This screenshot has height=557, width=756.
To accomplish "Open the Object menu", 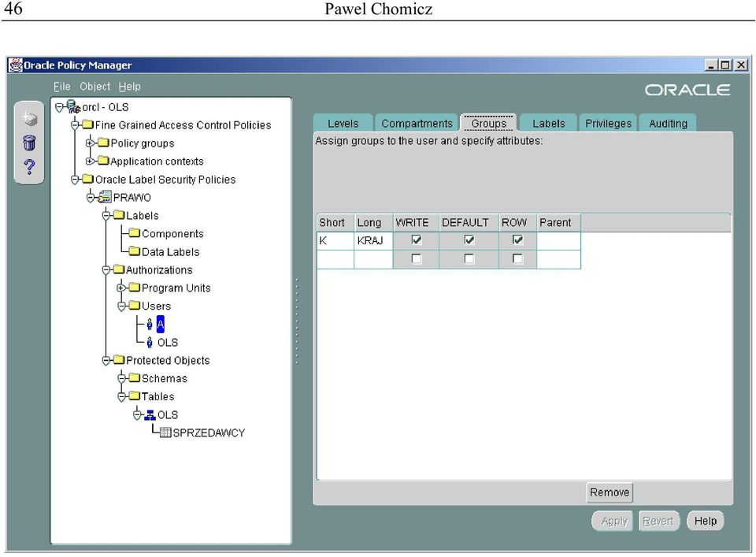I will 95,87.
